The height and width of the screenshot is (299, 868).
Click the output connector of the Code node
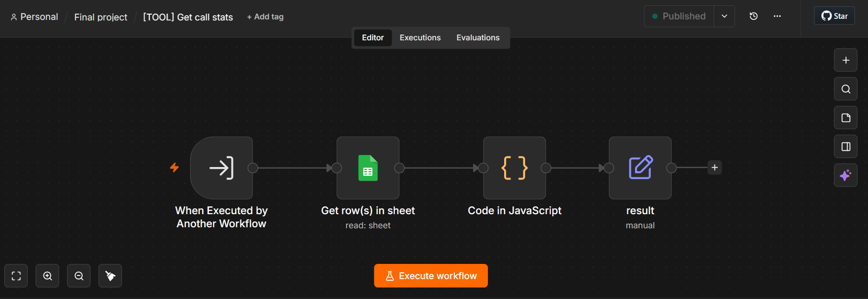pos(546,168)
